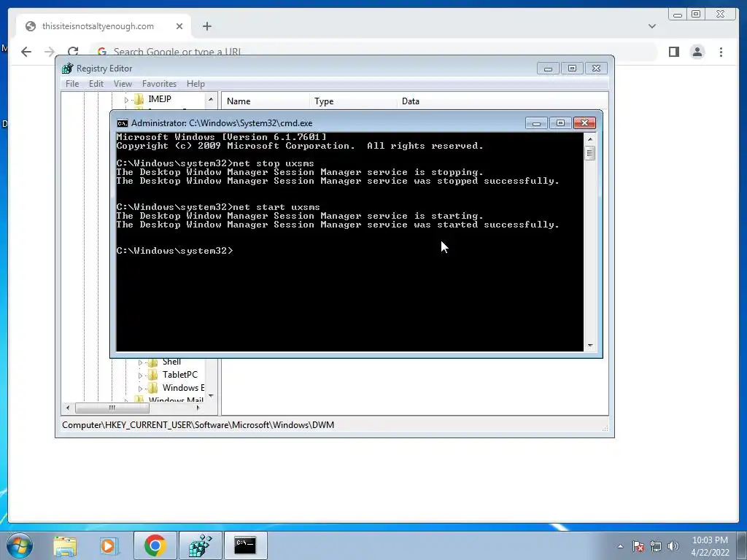Select the Shell key in tree
Viewport: 747px width, 560px height.
tap(171, 362)
